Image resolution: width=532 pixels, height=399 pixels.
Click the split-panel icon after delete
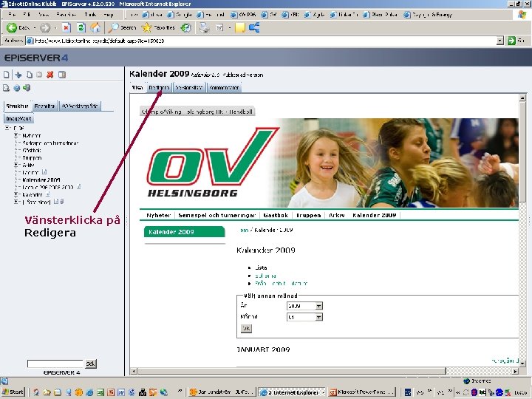(x=62, y=75)
